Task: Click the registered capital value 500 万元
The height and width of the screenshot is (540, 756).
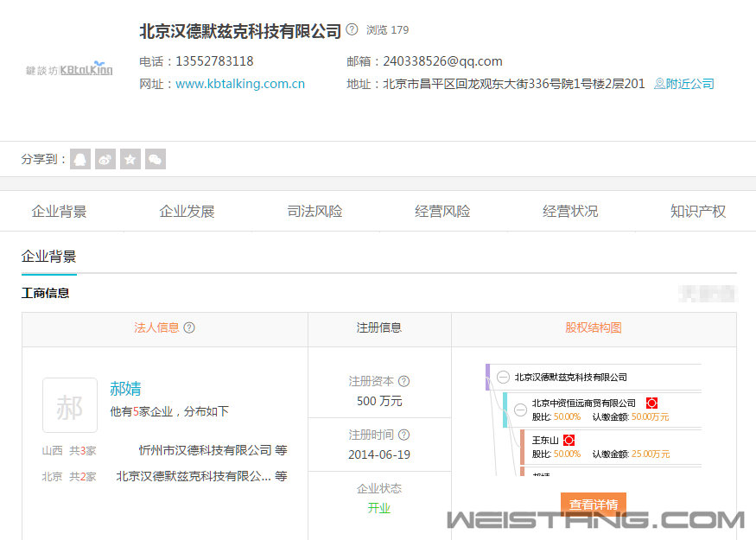Action: tap(379, 401)
